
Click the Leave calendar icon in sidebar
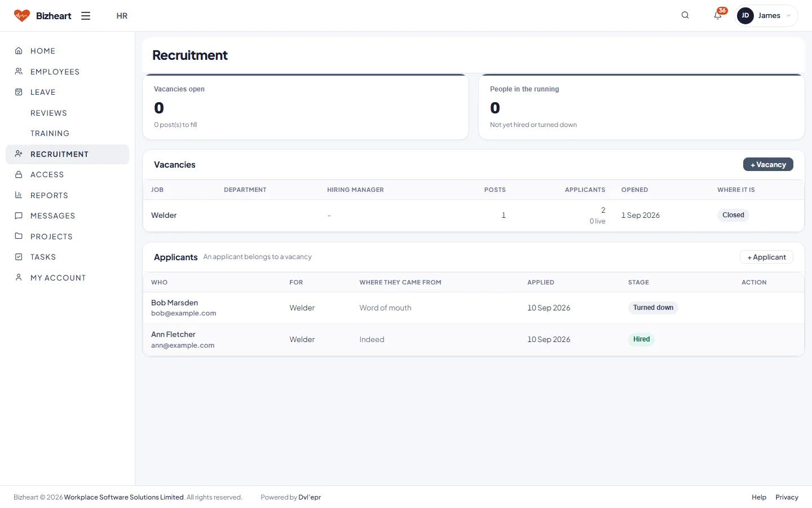click(19, 92)
